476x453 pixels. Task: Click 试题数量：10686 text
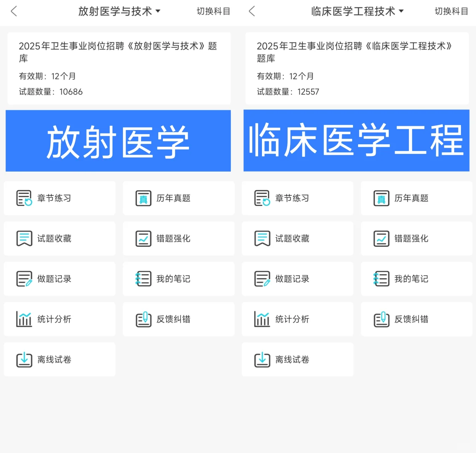pos(51,91)
